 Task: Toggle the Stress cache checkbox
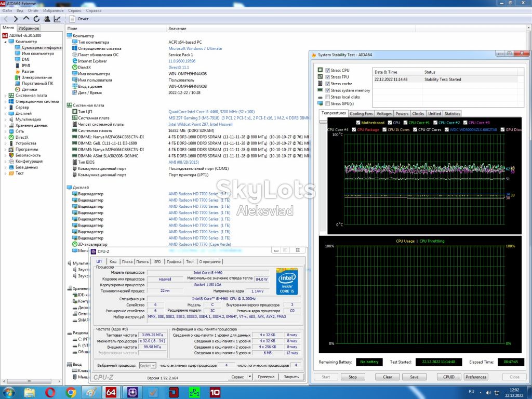tap(327, 84)
